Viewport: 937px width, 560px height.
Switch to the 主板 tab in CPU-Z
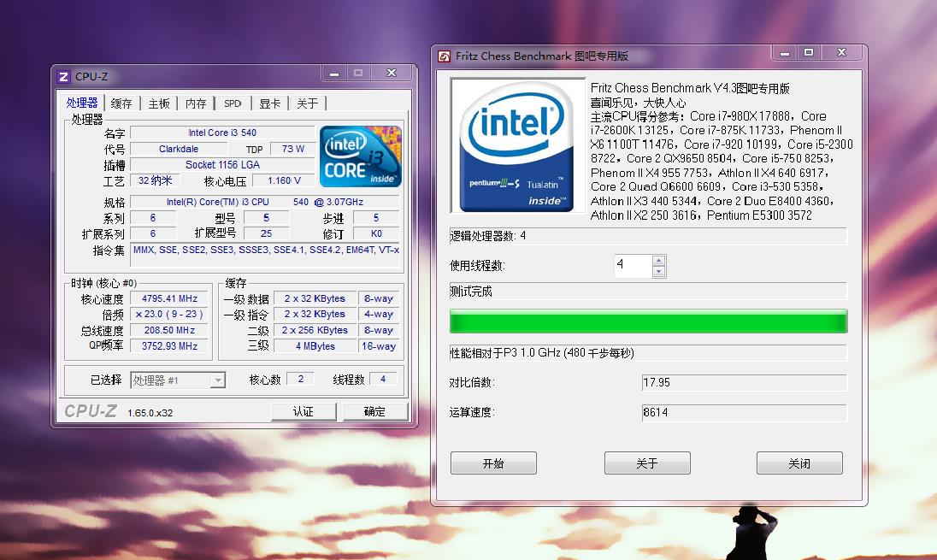pos(159,103)
